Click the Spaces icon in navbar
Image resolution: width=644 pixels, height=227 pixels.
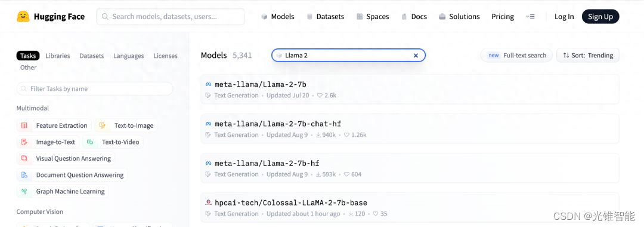[x=360, y=17]
